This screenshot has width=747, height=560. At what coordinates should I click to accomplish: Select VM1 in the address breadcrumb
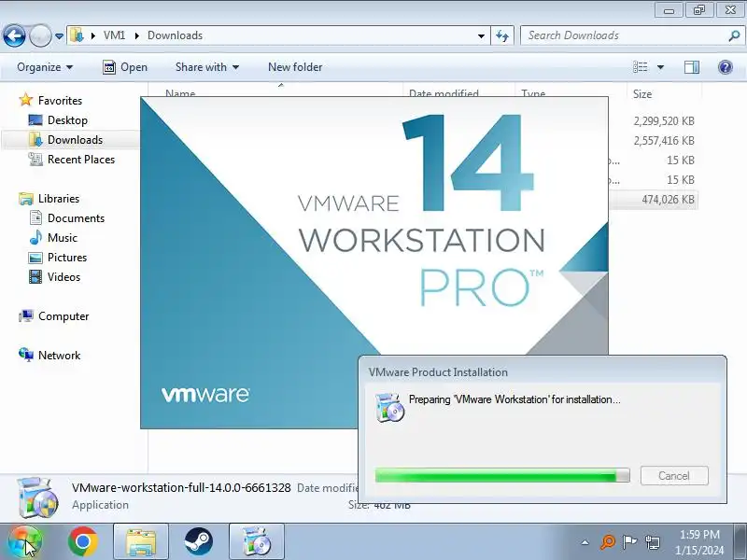coord(114,35)
